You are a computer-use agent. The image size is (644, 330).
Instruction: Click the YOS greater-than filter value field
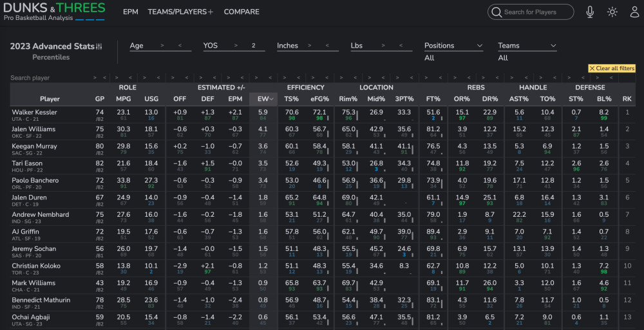(x=254, y=46)
